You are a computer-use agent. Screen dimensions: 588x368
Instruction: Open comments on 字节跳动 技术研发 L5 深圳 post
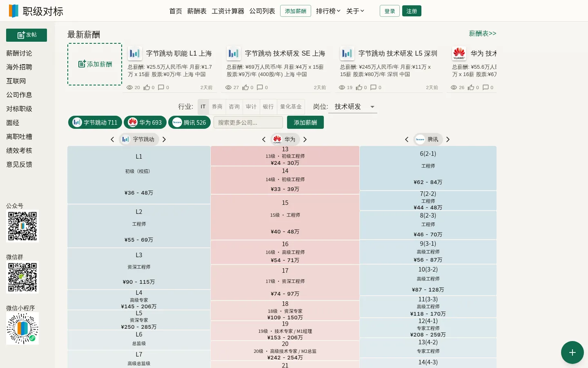click(x=373, y=88)
